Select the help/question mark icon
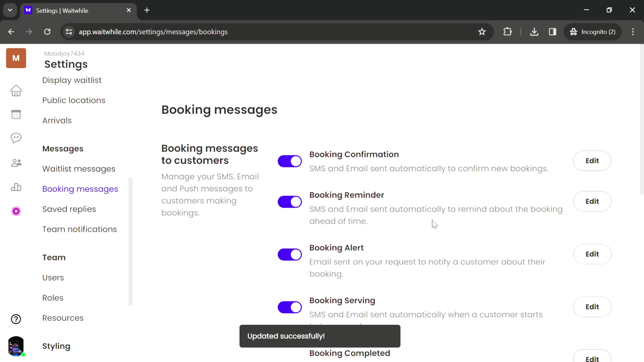Screen dimensions: 644x362 pyautogui.click(x=16, y=319)
